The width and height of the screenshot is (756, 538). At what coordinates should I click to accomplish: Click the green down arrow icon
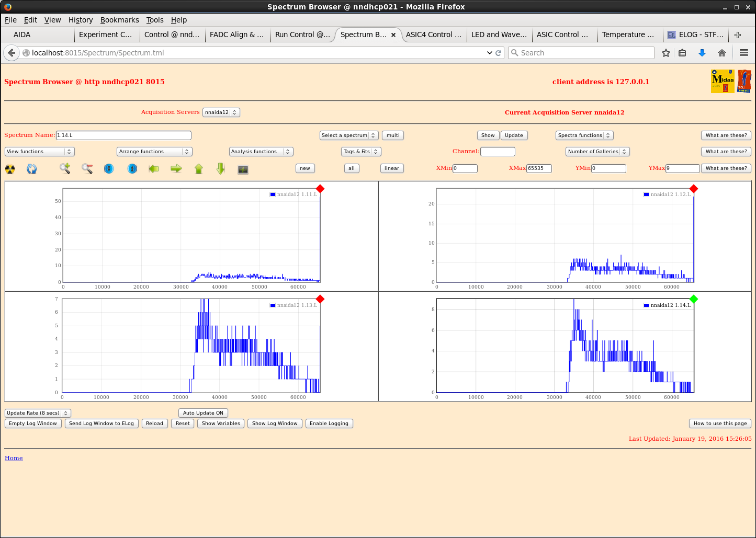pos(221,168)
